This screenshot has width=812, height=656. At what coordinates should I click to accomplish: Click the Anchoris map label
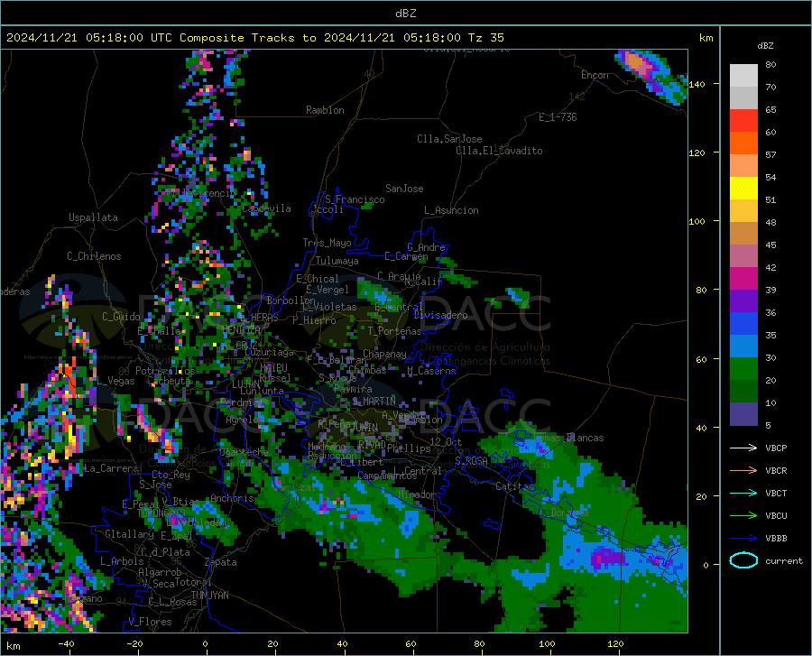point(232,499)
